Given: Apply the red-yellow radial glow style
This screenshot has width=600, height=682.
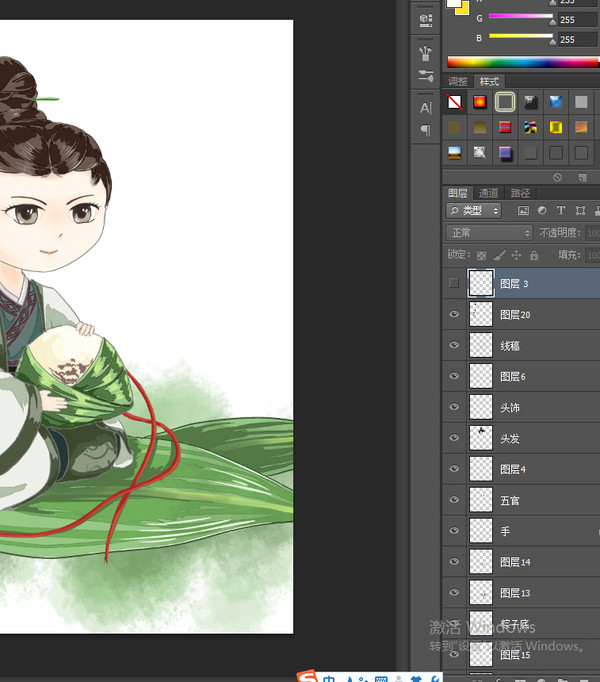Looking at the screenshot, I should click(x=479, y=102).
